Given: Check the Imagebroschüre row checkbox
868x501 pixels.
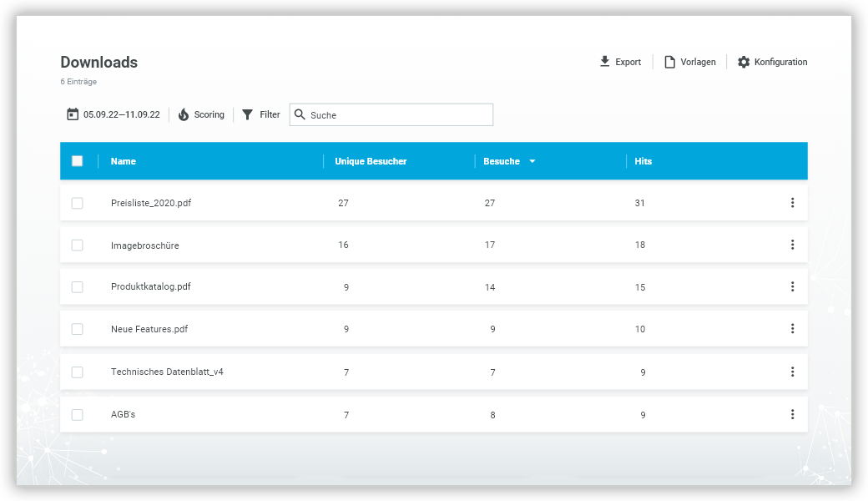Looking at the screenshot, I should pos(77,245).
